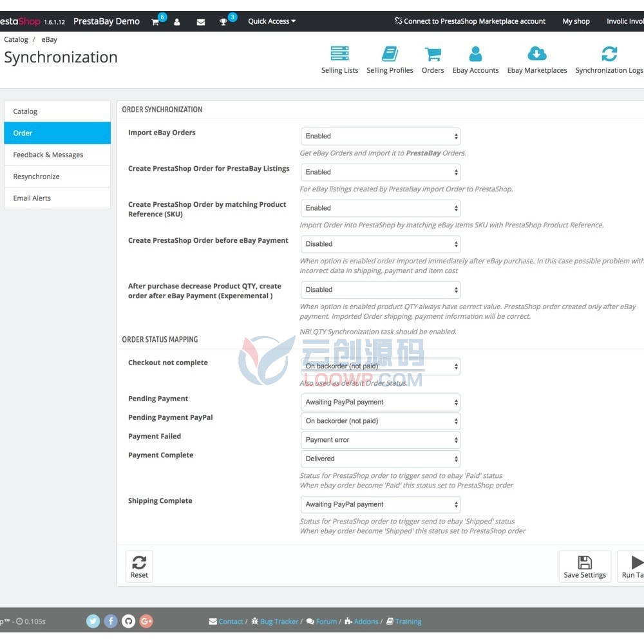644x644 pixels.
Task: Switch to the Resynchronize tab
Action: pos(57,176)
